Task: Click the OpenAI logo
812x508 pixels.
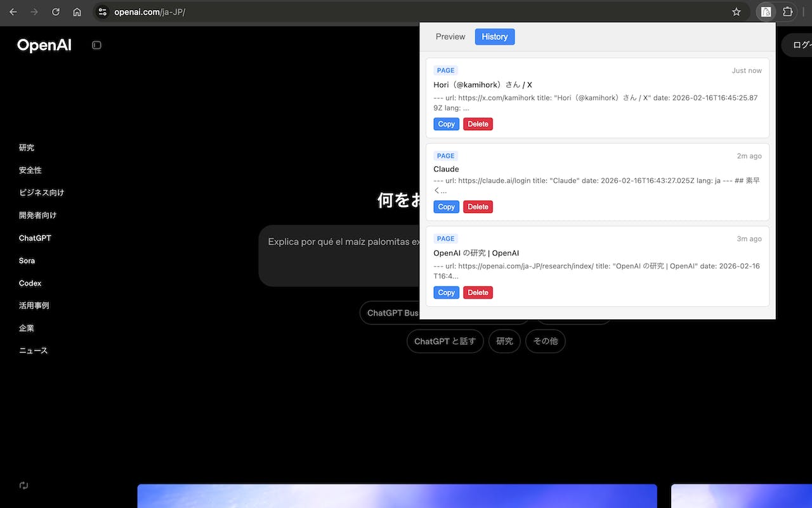Action: click(x=44, y=45)
